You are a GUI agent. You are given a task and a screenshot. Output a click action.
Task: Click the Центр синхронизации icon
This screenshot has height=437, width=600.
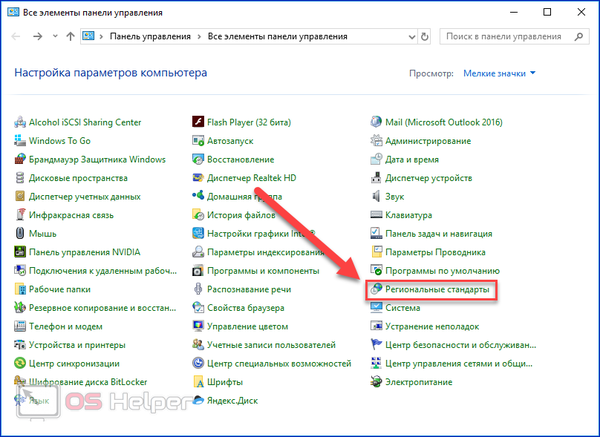pyautogui.click(x=20, y=364)
